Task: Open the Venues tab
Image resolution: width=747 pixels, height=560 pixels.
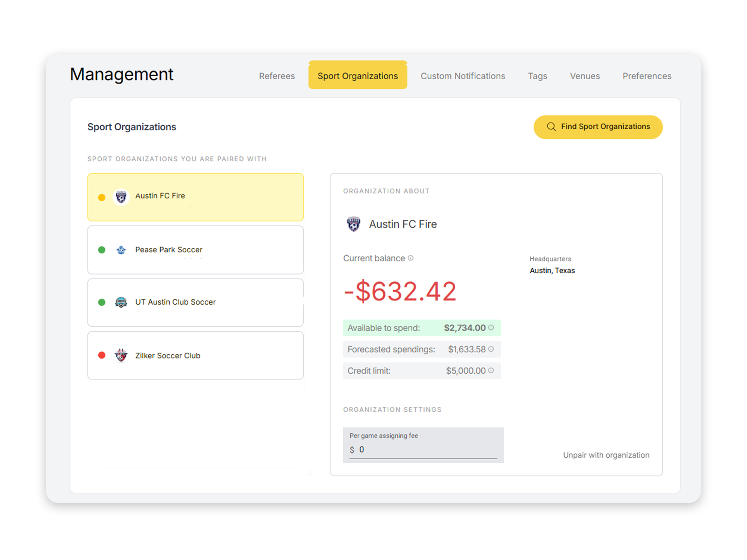Action: point(584,76)
